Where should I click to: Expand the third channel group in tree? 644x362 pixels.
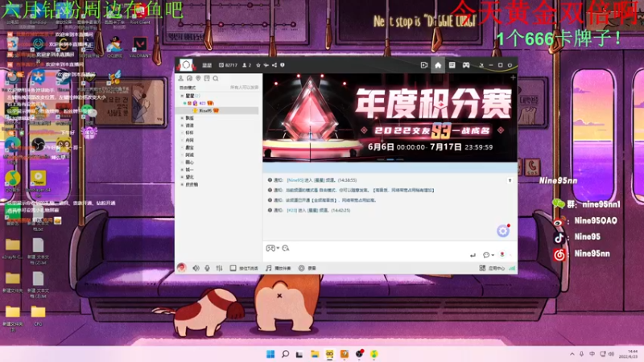(183, 125)
